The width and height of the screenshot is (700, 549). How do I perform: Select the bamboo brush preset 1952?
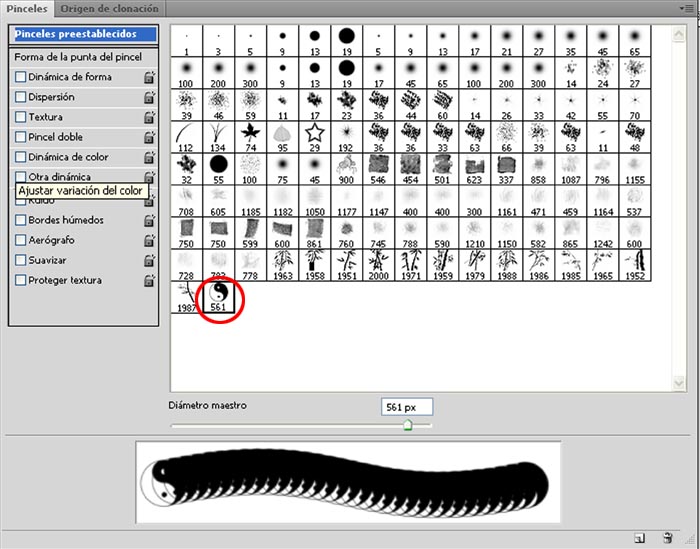635,265
